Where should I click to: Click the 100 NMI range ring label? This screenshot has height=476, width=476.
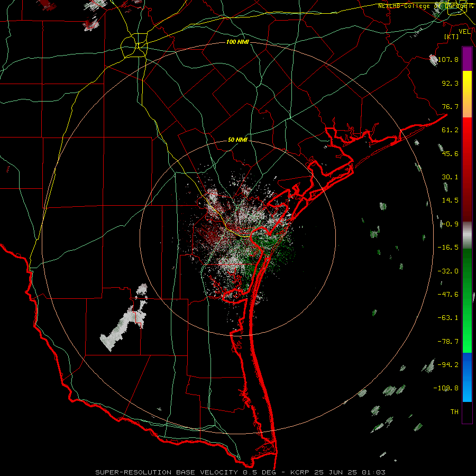(237, 42)
